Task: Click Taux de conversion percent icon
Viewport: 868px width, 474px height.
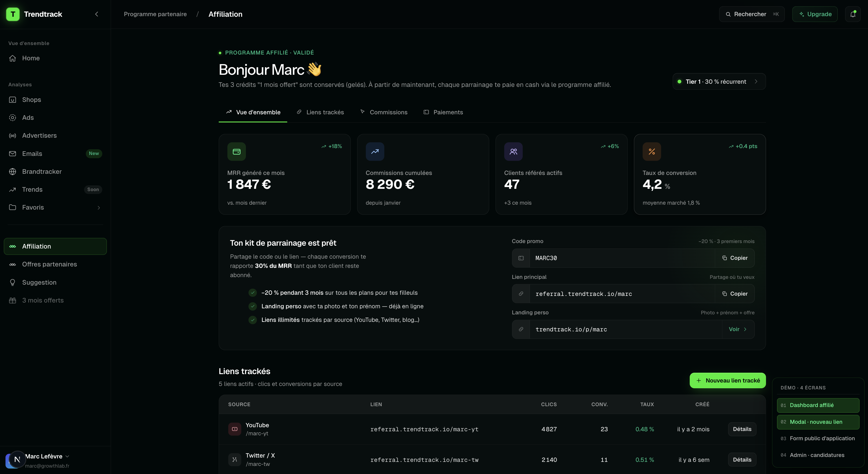Action: click(x=652, y=152)
